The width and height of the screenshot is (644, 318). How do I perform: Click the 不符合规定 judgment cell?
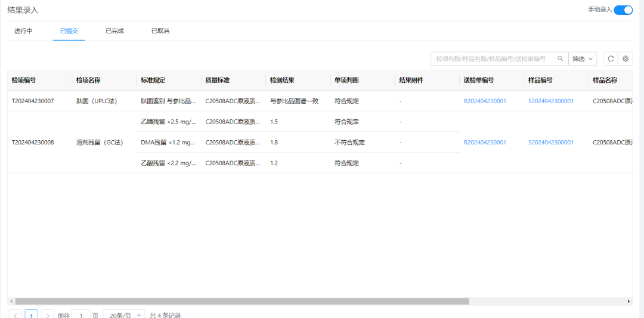tap(350, 143)
